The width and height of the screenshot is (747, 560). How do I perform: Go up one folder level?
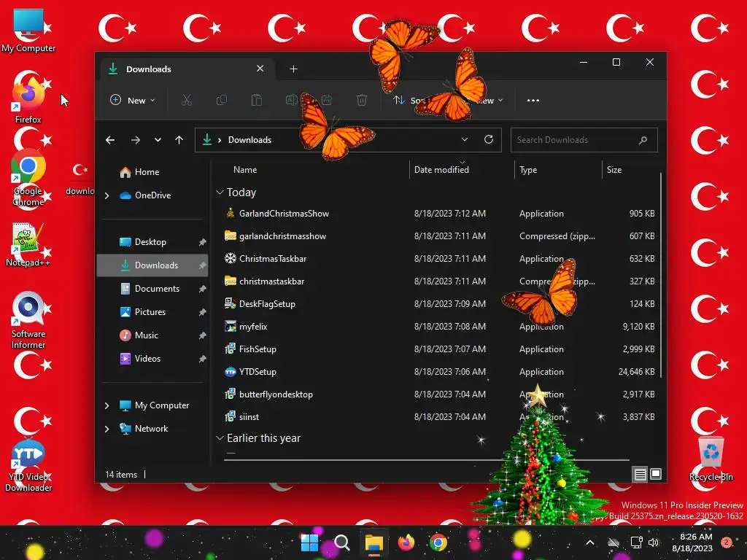click(x=179, y=140)
